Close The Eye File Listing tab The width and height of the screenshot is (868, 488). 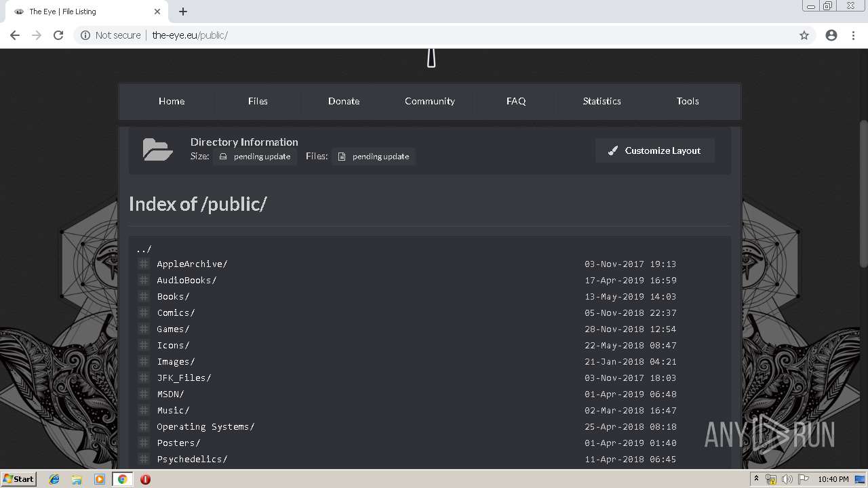(157, 12)
